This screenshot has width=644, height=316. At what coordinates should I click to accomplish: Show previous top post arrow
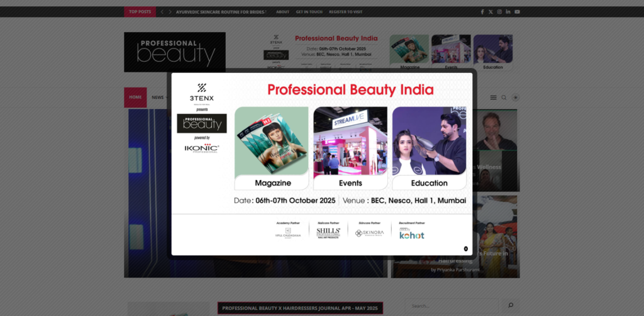162,12
